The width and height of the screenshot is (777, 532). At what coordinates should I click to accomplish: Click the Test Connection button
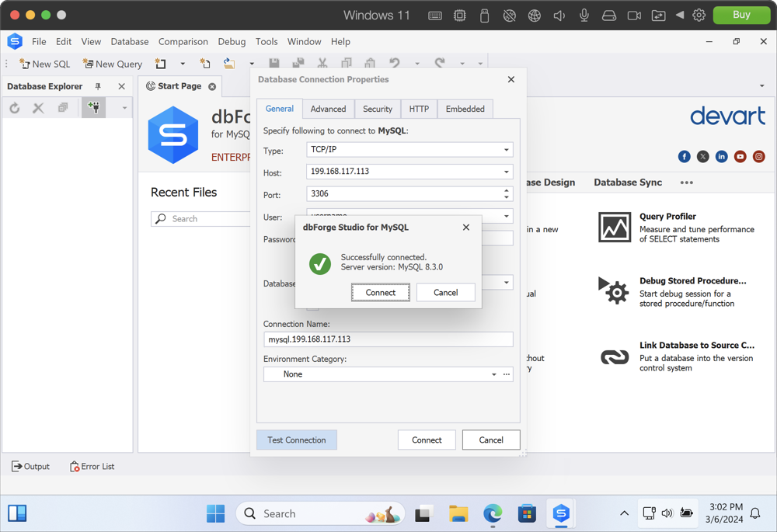(x=297, y=440)
